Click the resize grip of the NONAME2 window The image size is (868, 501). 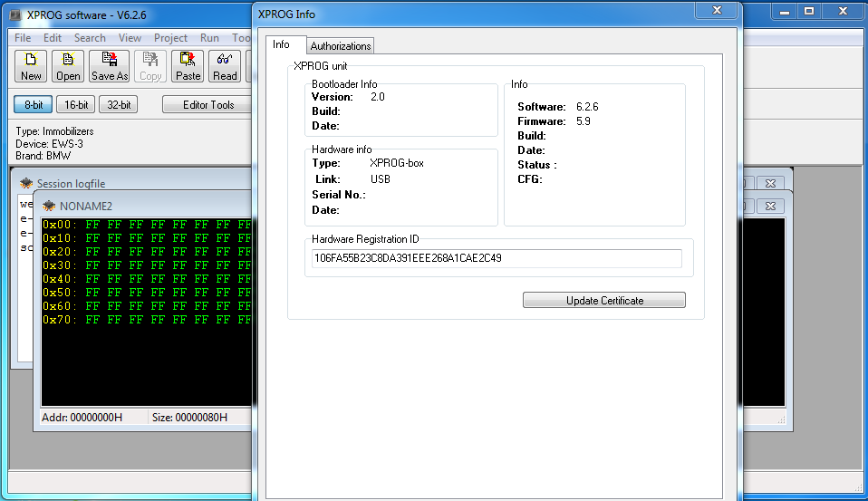point(781,419)
